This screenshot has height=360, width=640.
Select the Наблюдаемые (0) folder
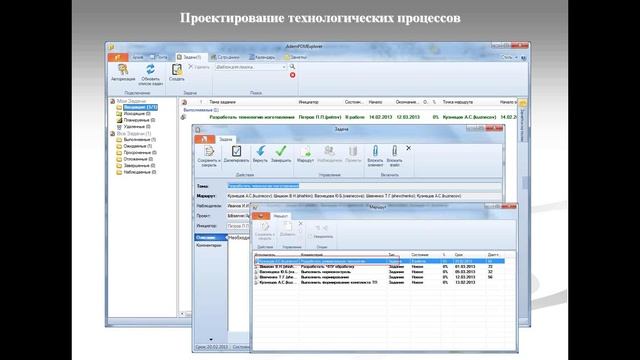[x=140, y=172]
